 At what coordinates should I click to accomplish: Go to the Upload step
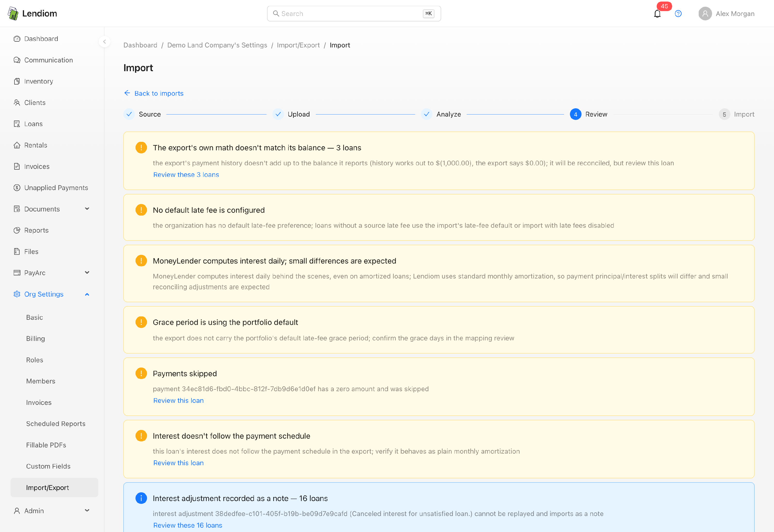pos(291,114)
